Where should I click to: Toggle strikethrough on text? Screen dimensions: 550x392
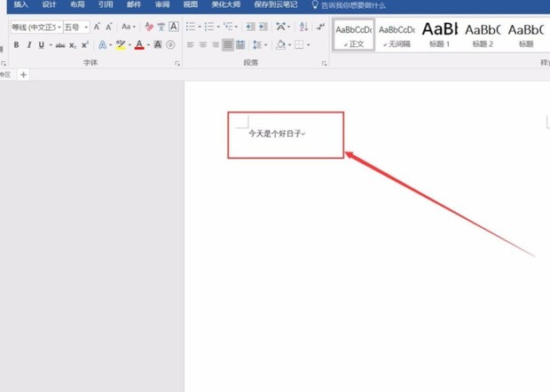pos(59,44)
